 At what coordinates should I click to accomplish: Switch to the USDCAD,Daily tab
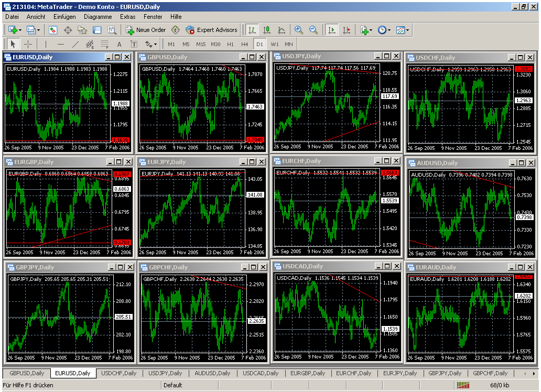pyautogui.click(x=260, y=373)
